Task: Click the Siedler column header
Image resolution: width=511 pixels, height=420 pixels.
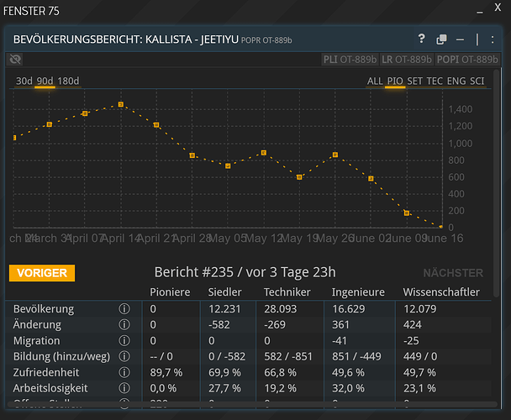Action: 224,292
